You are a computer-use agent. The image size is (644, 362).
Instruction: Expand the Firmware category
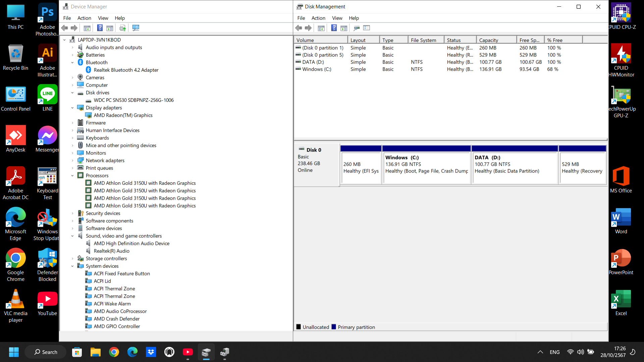[72, 123]
